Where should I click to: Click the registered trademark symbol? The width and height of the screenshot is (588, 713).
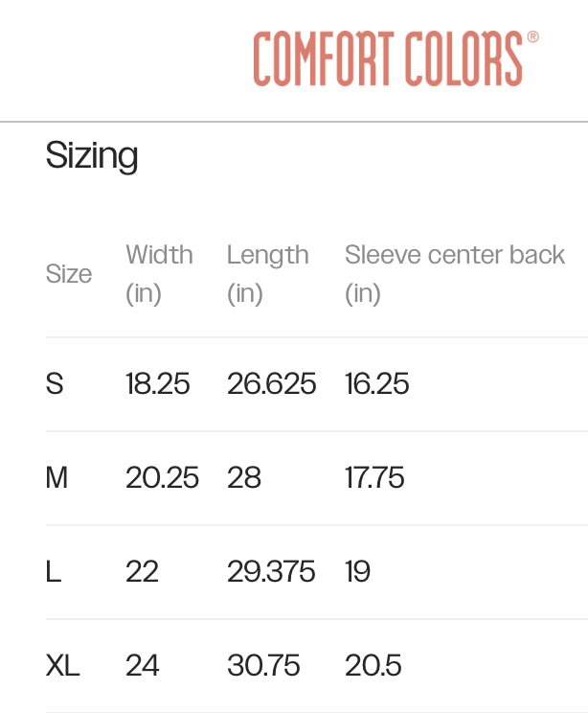coord(533,36)
